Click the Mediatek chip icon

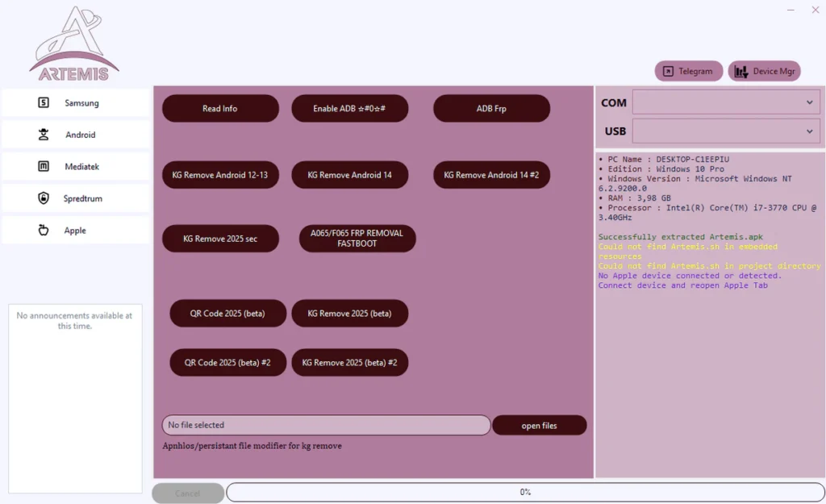click(x=44, y=166)
